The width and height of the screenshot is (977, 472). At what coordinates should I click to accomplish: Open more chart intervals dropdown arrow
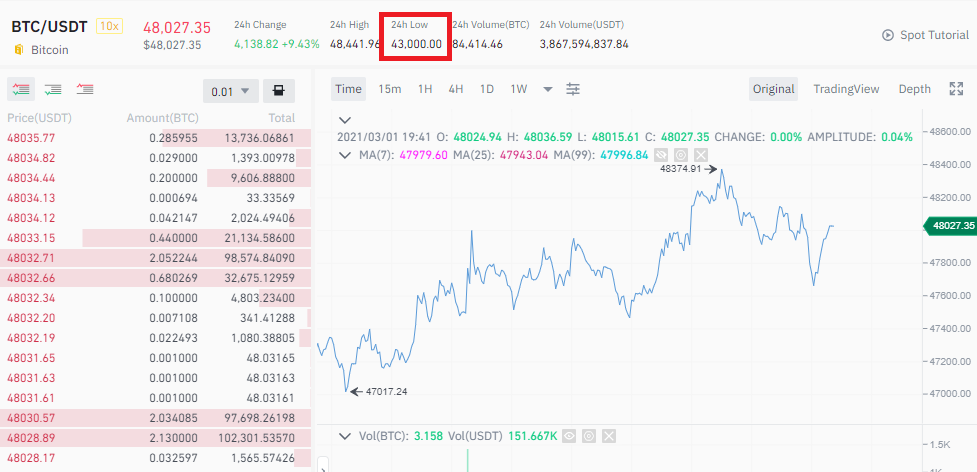tap(548, 89)
